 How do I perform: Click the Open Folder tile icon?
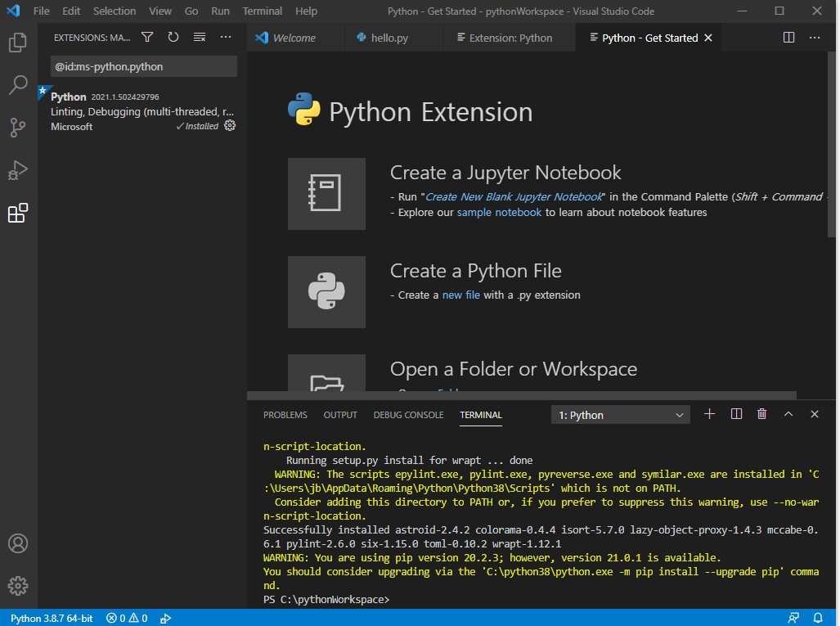(327, 373)
